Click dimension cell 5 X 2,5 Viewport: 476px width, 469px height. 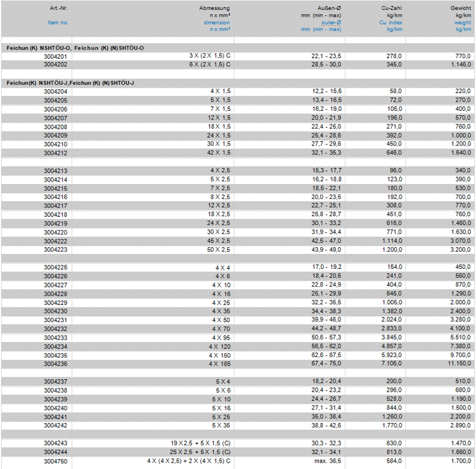(221, 179)
